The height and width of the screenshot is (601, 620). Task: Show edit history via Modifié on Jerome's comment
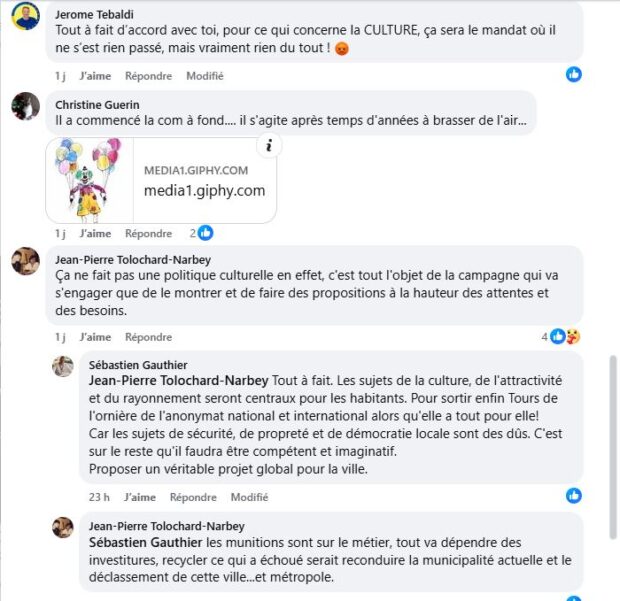tap(205, 76)
